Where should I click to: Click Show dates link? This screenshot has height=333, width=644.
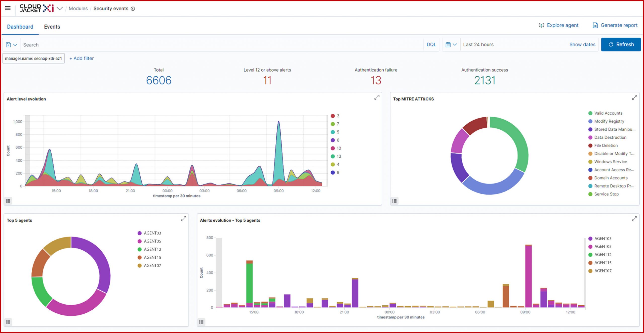click(582, 44)
